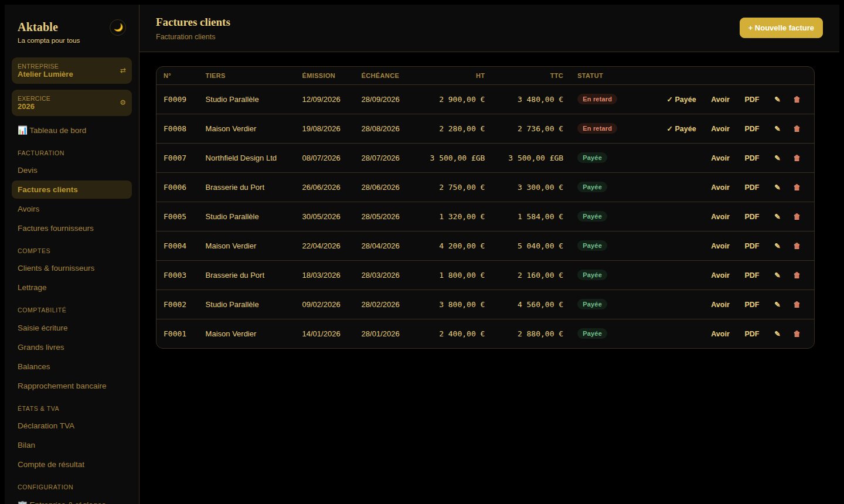Switch company using the Entreprise selector

tap(72, 70)
